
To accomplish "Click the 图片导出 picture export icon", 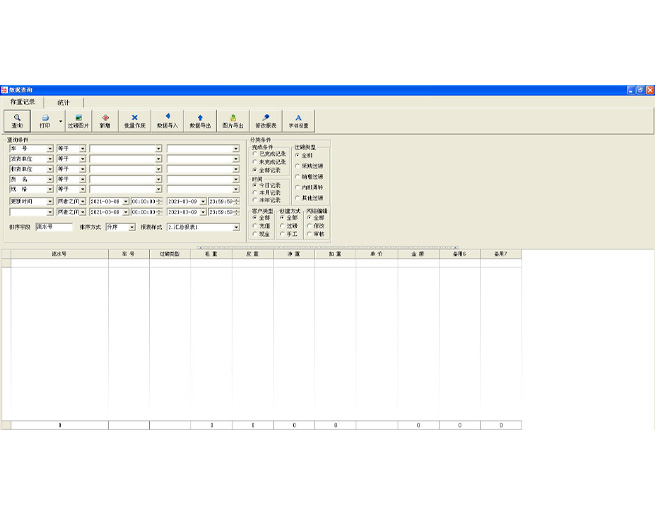I will [233, 120].
